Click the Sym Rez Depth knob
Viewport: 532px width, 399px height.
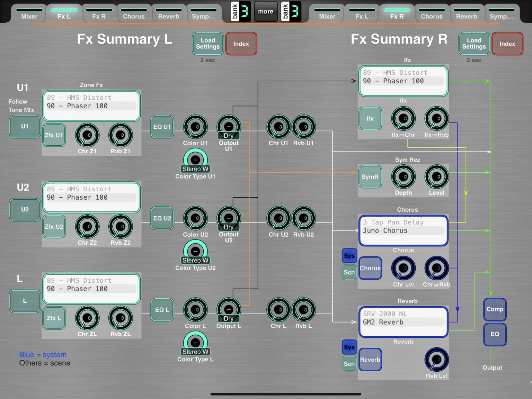pos(403,176)
